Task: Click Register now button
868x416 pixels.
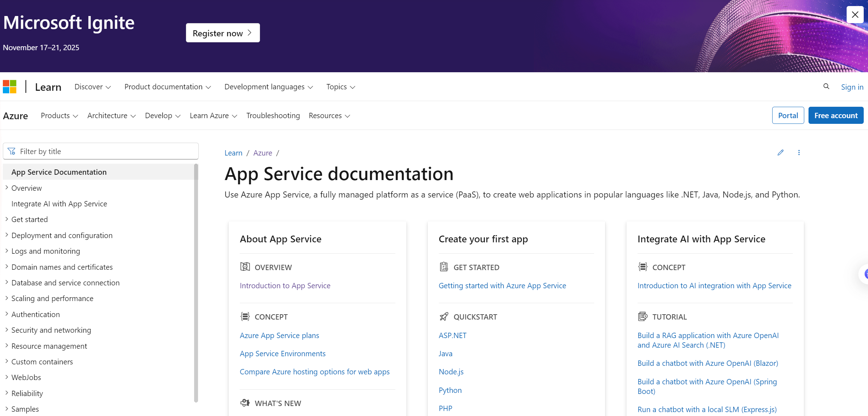Action: point(223,33)
